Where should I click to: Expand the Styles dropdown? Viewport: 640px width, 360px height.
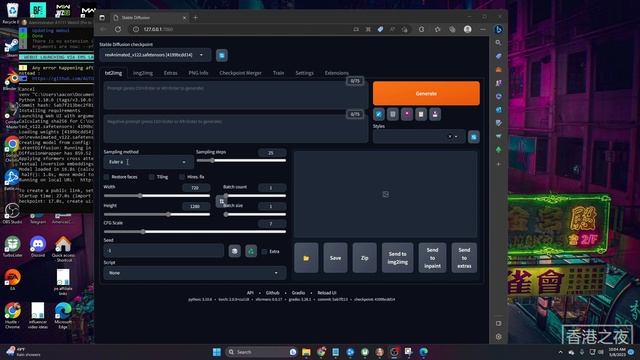(456, 137)
